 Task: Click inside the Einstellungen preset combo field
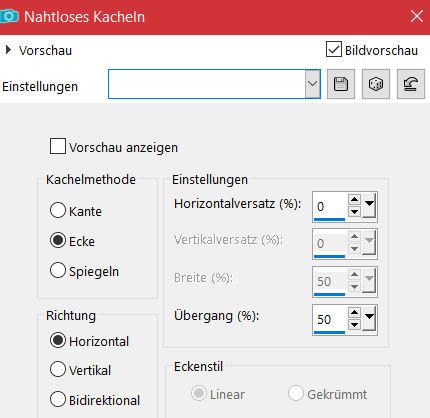tap(207, 84)
